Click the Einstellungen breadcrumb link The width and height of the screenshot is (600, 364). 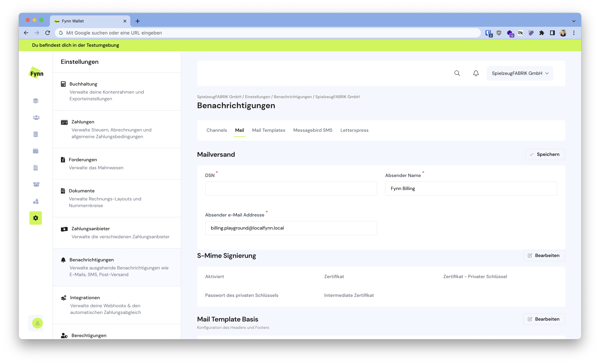(257, 97)
